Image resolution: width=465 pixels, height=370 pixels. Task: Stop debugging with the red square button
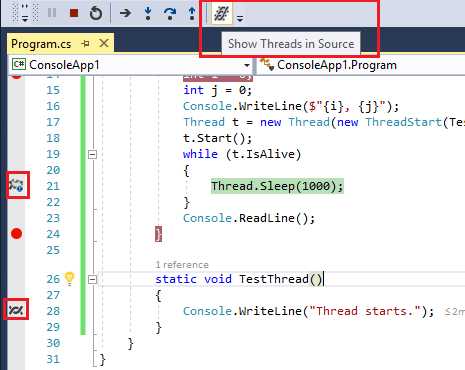point(74,13)
